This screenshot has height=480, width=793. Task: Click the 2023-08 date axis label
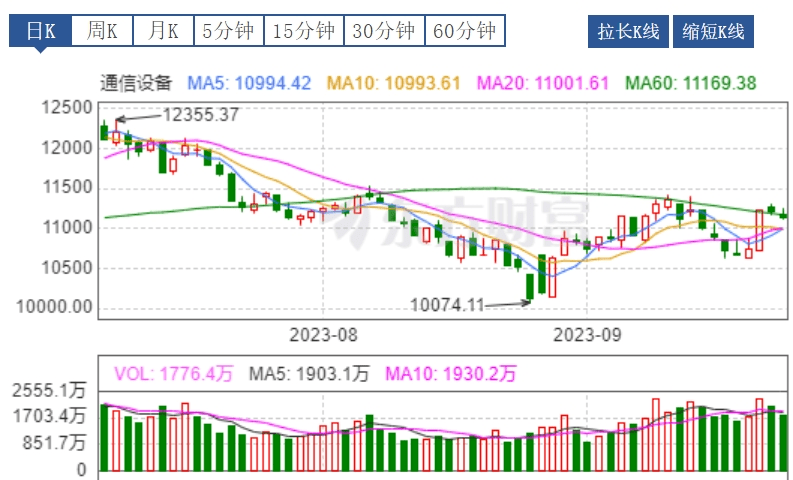323,334
